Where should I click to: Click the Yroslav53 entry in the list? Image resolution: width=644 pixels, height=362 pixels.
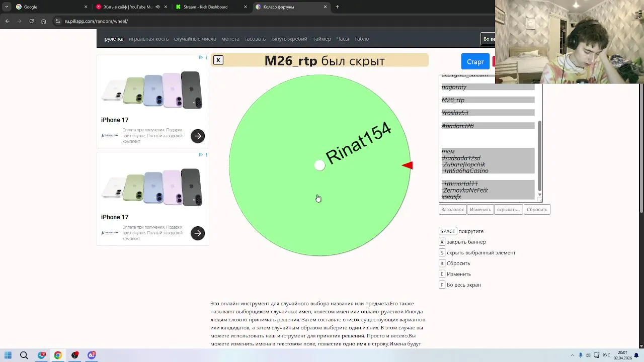pos(488,113)
